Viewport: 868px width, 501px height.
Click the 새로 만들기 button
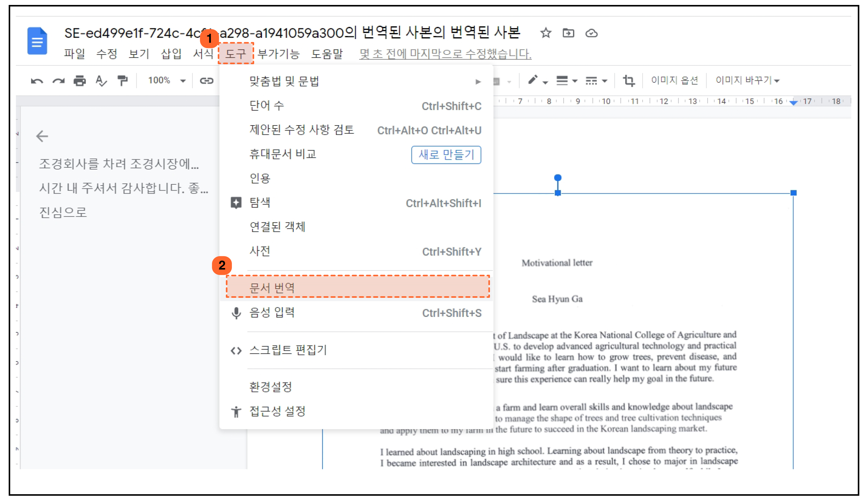coord(446,155)
